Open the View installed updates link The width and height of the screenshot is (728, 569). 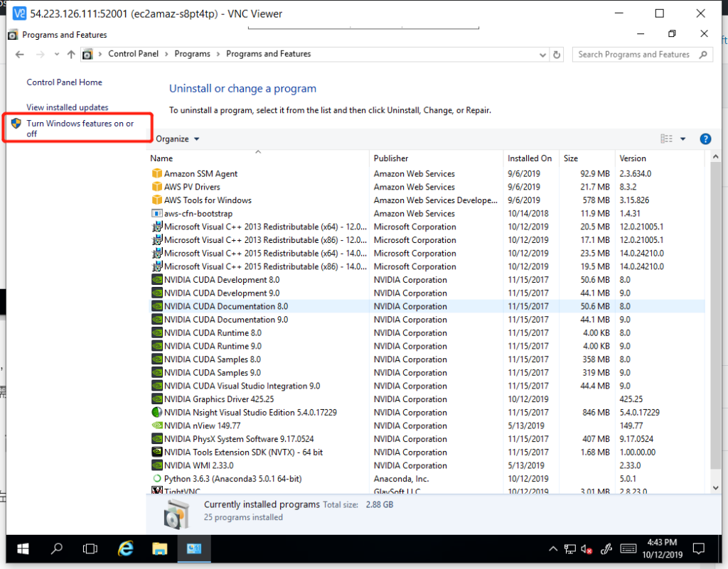(x=68, y=107)
